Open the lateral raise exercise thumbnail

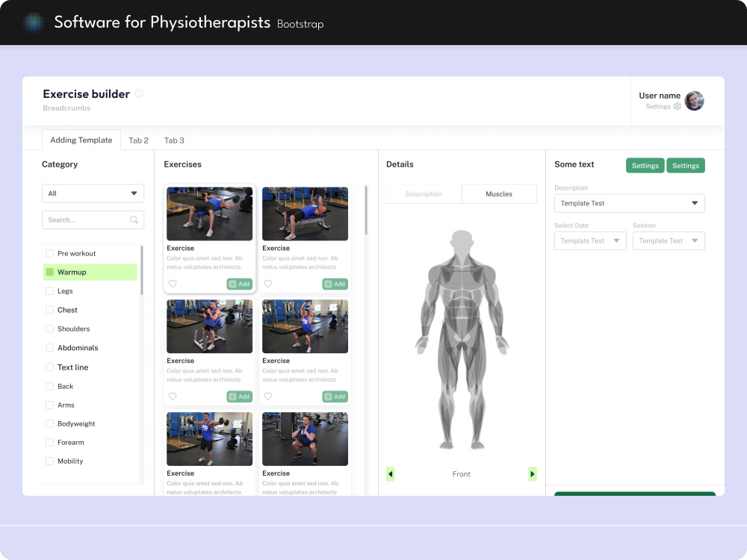point(210,439)
